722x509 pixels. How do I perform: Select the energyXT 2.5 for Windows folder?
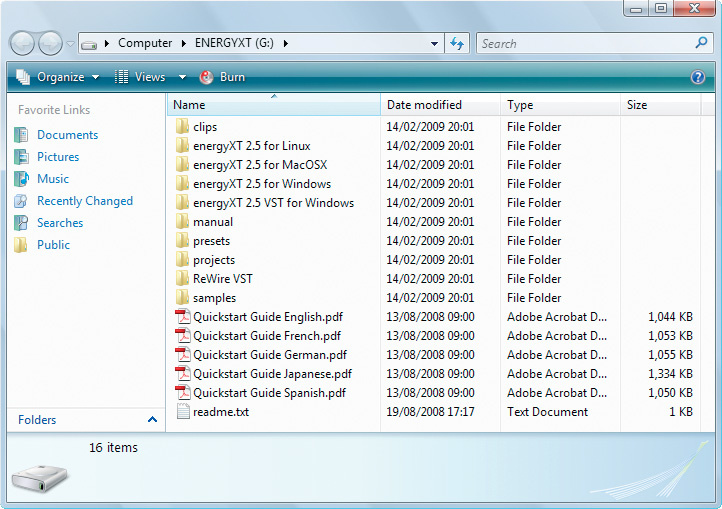pos(262,184)
